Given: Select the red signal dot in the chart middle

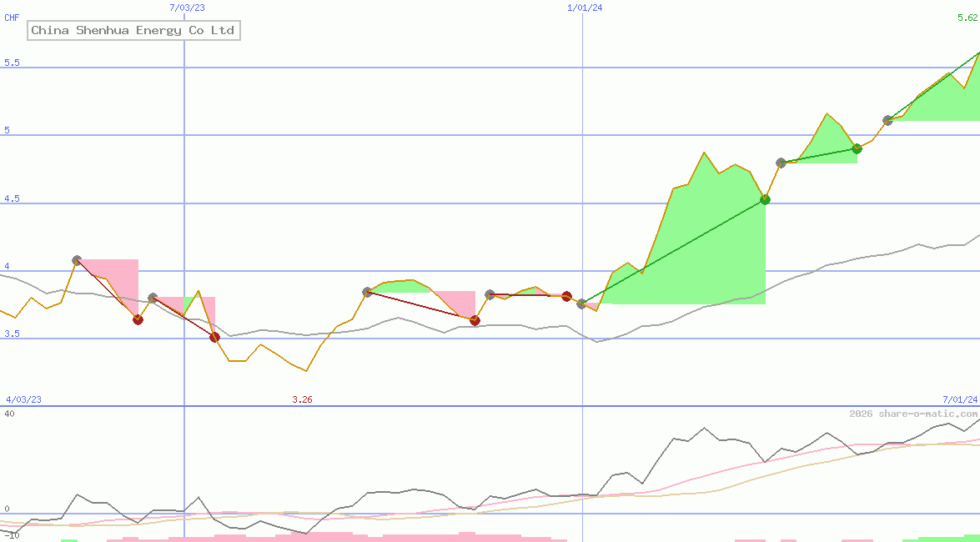Looking at the screenshot, I should click(x=475, y=320).
